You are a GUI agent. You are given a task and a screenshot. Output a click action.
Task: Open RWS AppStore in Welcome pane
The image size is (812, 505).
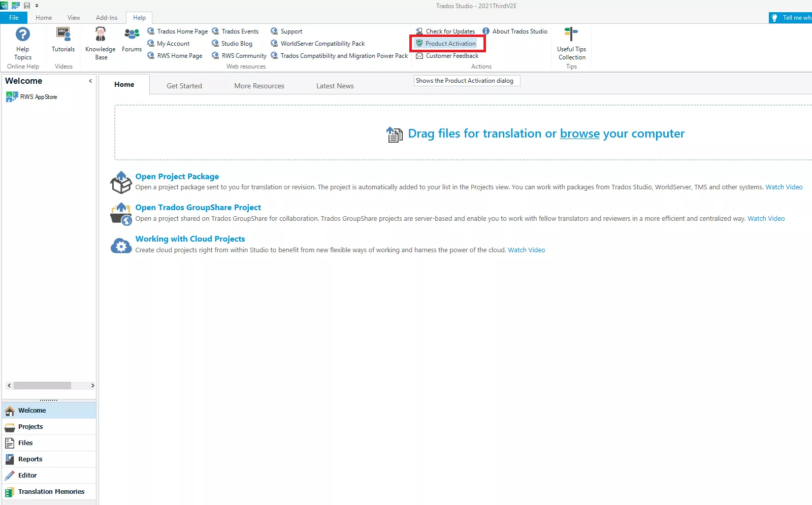pos(32,97)
